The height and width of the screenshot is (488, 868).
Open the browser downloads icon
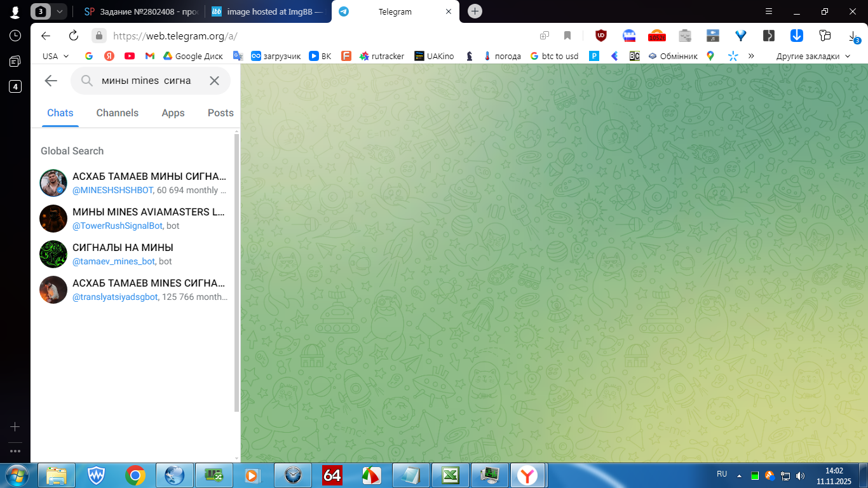point(855,36)
